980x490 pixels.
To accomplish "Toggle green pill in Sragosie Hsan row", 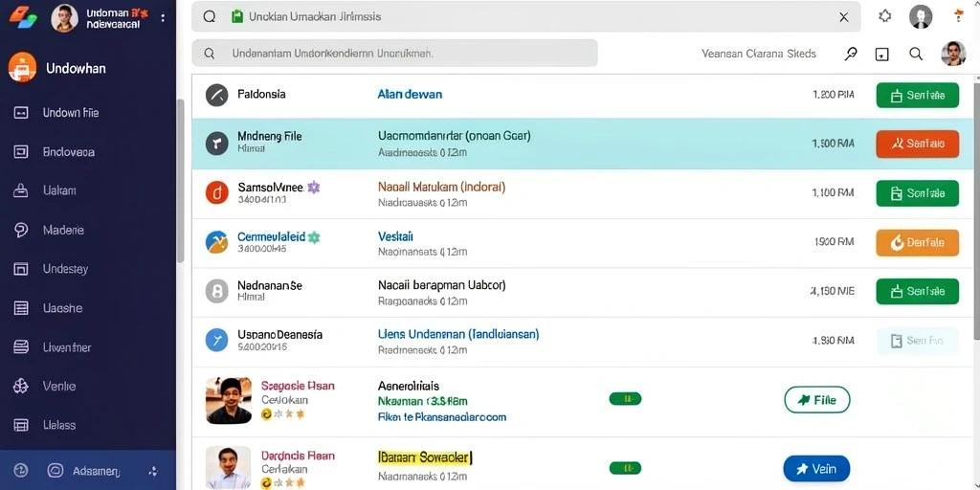I will (625, 399).
